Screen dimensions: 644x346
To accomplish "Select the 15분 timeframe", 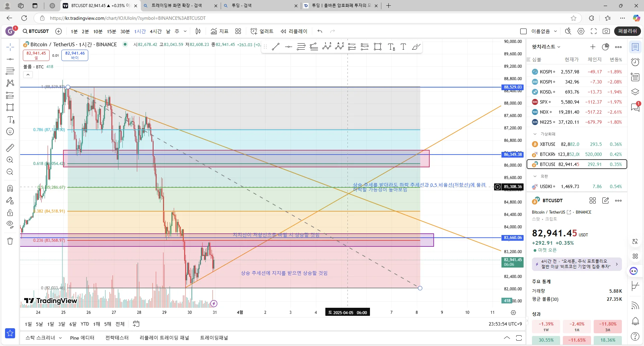I will [x=111, y=31].
